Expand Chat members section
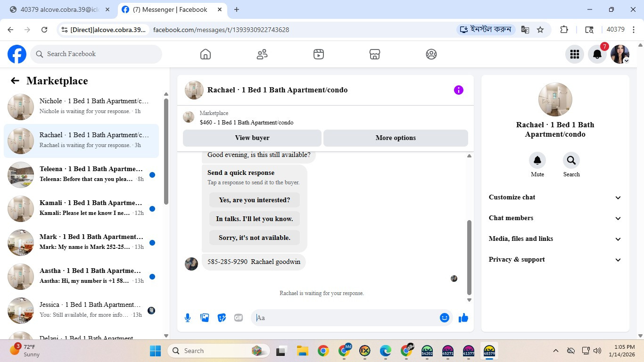Viewport: 644px width, 362px height. pos(555,218)
